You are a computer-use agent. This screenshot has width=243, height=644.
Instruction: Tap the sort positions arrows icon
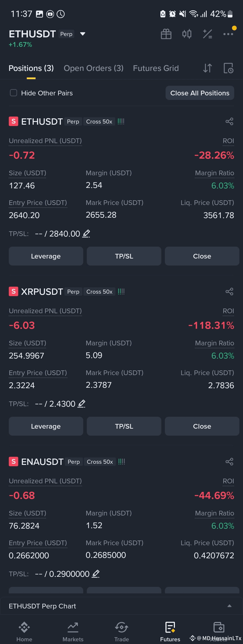pyautogui.click(x=207, y=68)
